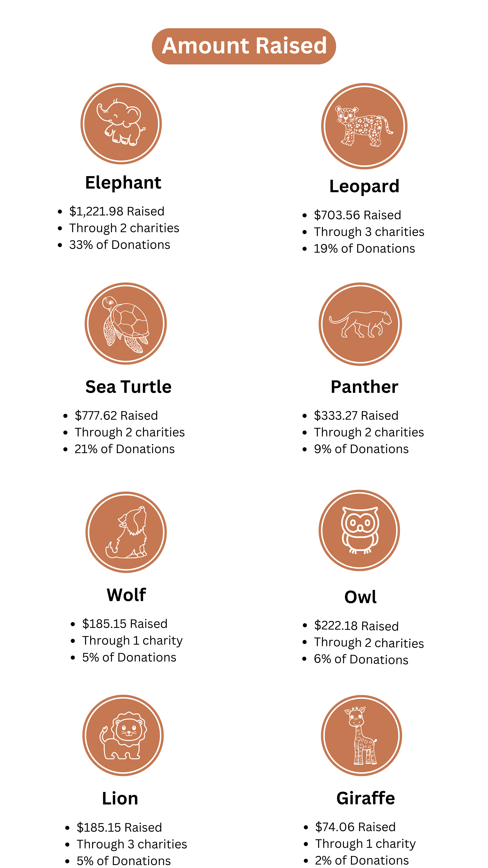
Task: Select the 21% of Donations line
Action: [x=125, y=449]
